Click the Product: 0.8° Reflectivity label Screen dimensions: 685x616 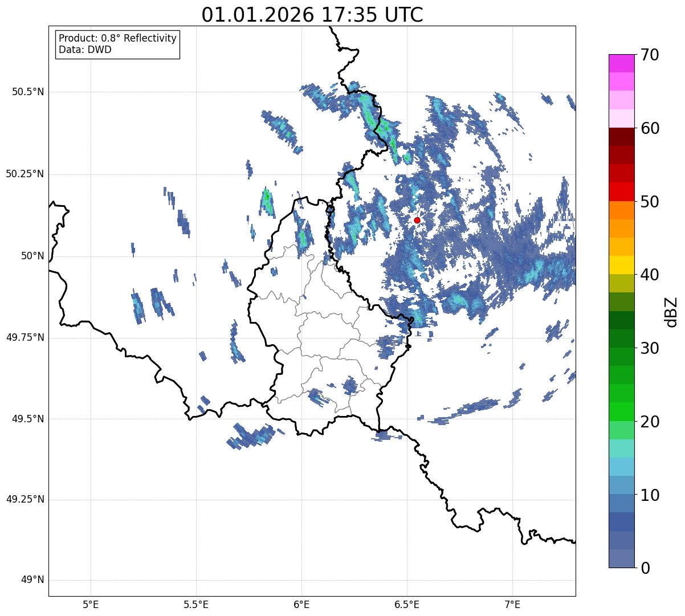pos(118,38)
